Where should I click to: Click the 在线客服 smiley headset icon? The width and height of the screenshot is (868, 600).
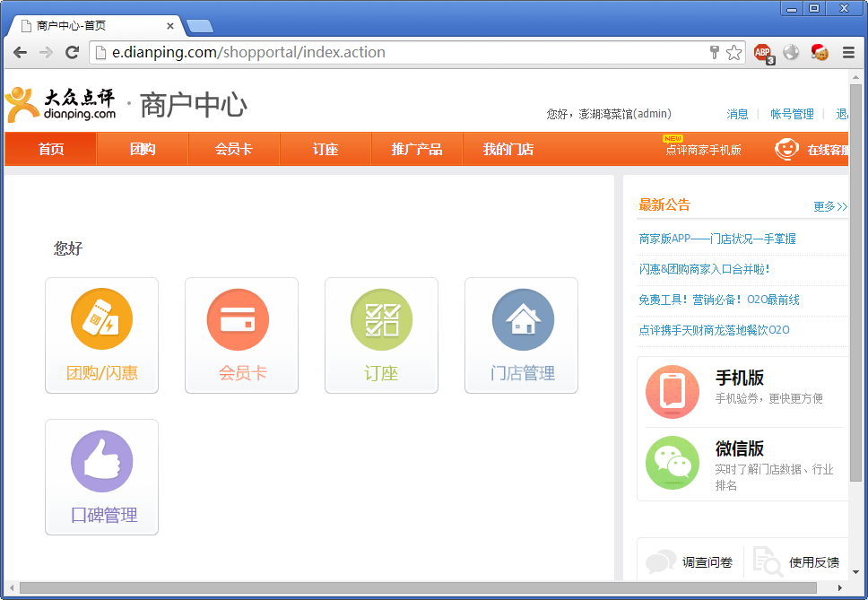(786, 149)
